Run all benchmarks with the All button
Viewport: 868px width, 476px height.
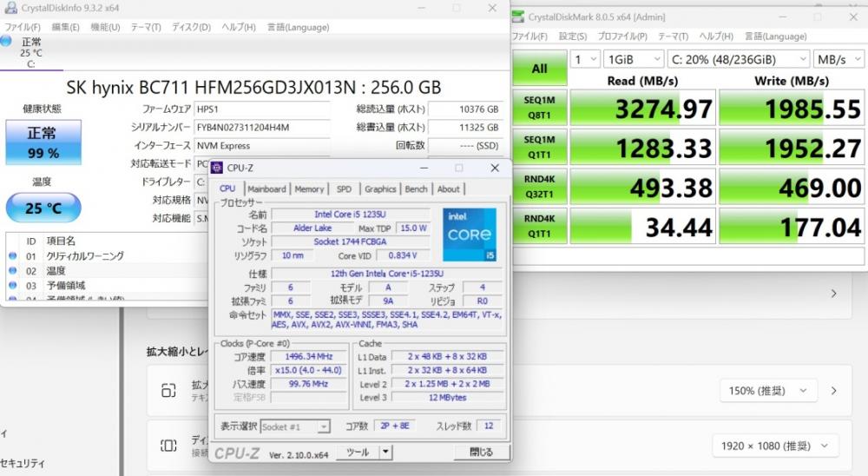[x=540, y=68]
